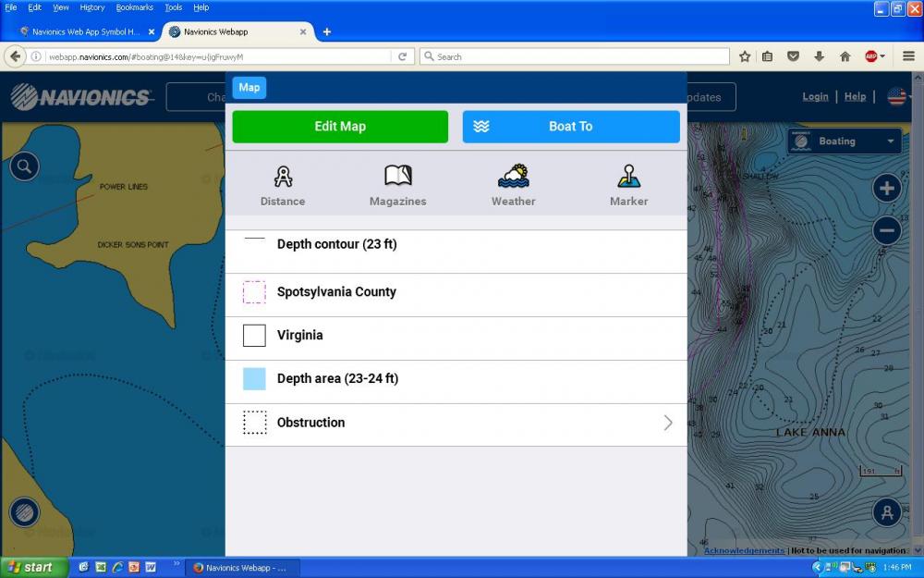
Task: Go back with browser back arrow
Action: click(x=16, y=56)
